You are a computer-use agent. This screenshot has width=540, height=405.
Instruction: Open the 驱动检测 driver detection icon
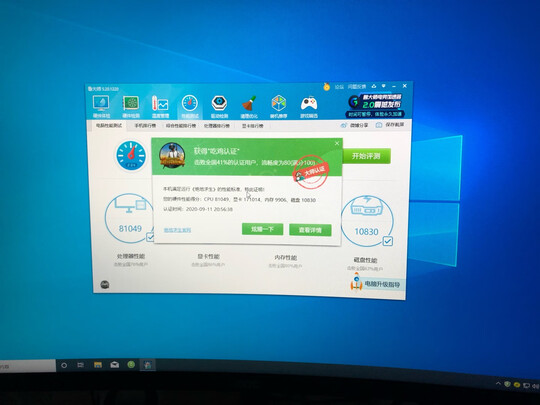(x=219, y=103)
